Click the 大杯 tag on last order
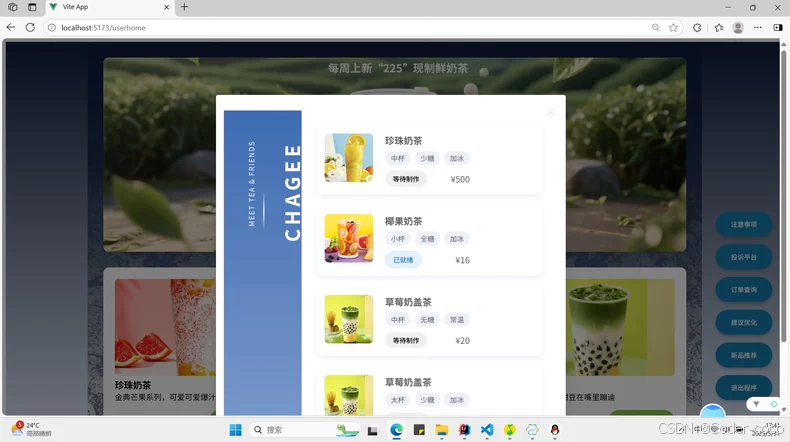Image resolution: width=790 pixels, height=442 pixels. click(x=398, y=400)
